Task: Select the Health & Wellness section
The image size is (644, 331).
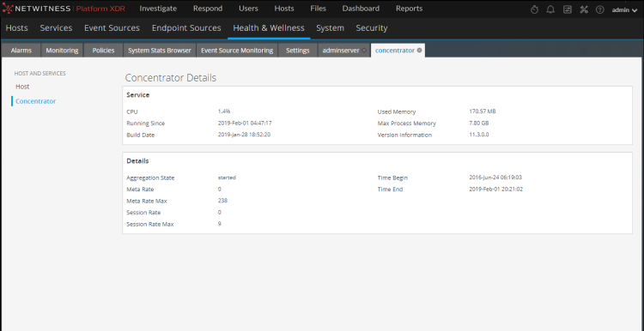Action: (269, 28)
